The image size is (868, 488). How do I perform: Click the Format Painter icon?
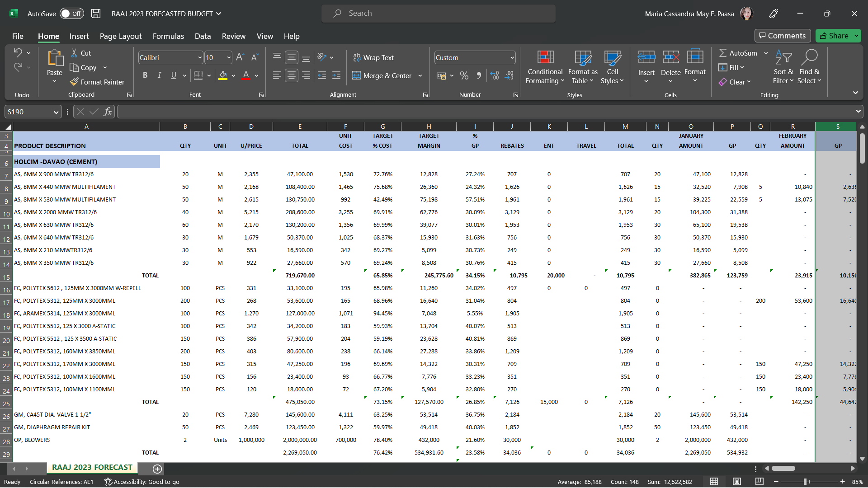pos(75,82)
